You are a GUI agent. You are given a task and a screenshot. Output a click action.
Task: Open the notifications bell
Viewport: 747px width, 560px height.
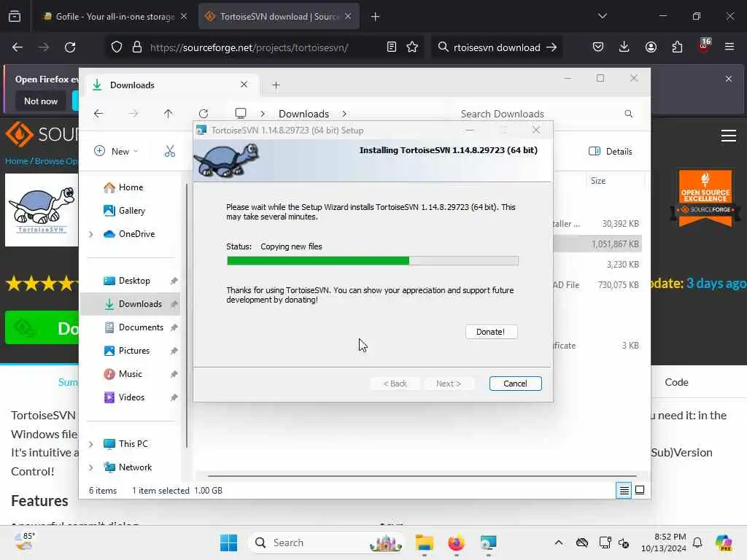coord(697,542)
